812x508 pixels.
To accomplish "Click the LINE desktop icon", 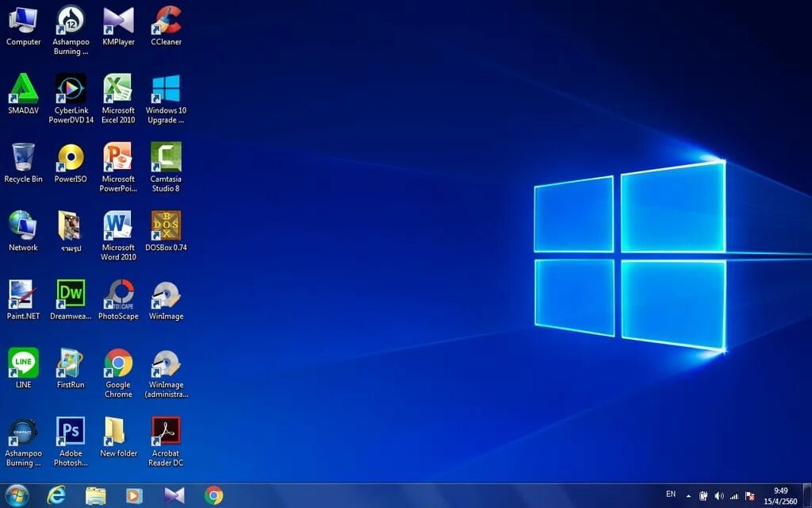I will point(23,368).
